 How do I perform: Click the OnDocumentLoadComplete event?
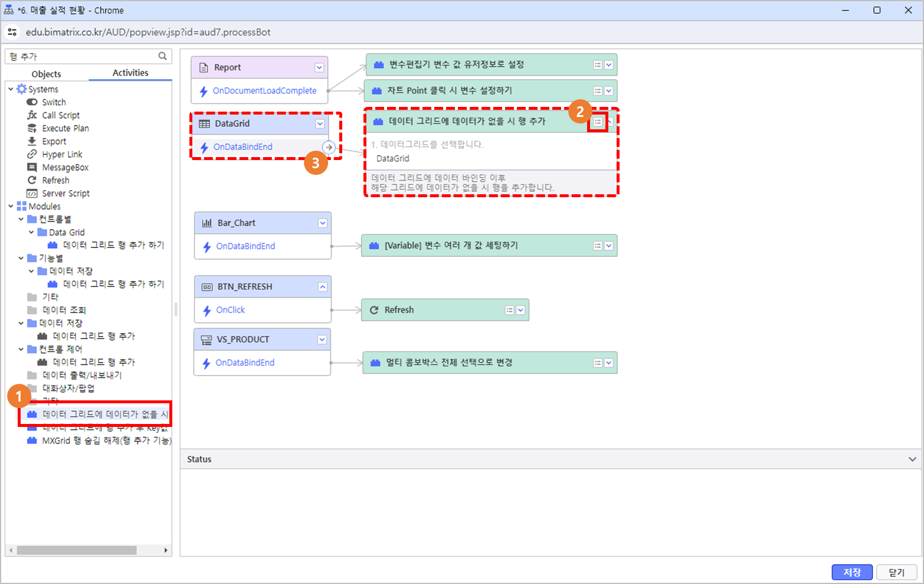click(264, 90)
